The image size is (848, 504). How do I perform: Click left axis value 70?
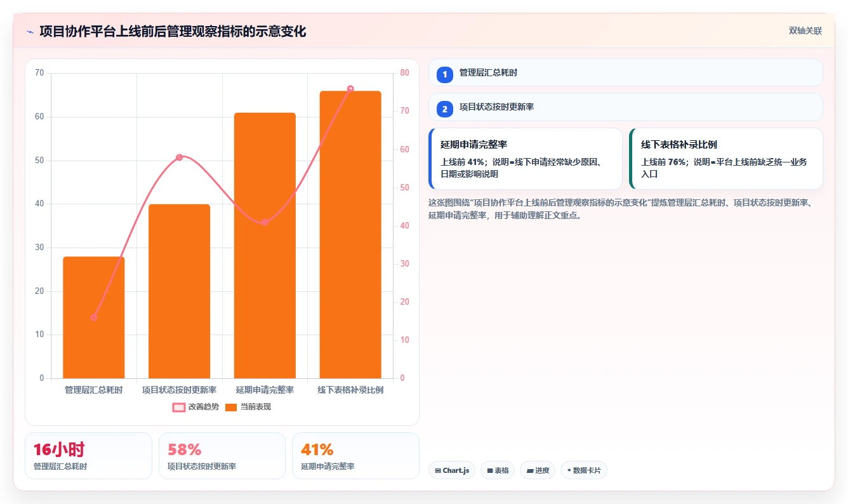(x=39, y=73)
